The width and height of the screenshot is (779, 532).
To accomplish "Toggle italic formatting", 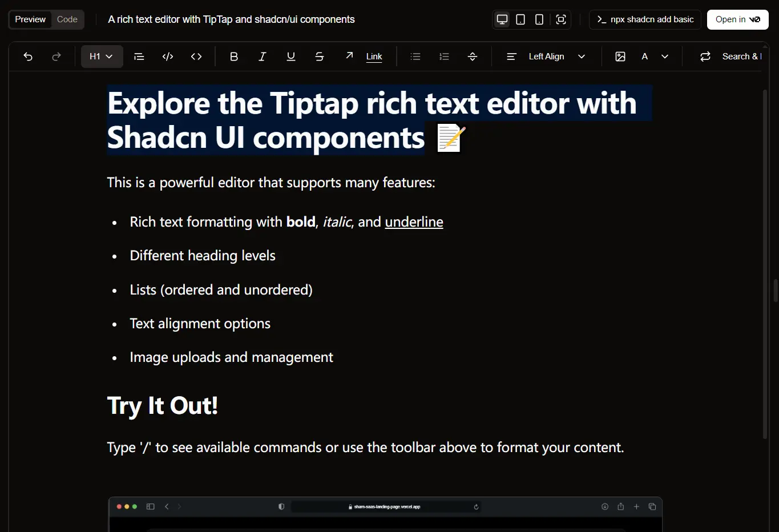I will pyautogui.click(x=263, y=57).
